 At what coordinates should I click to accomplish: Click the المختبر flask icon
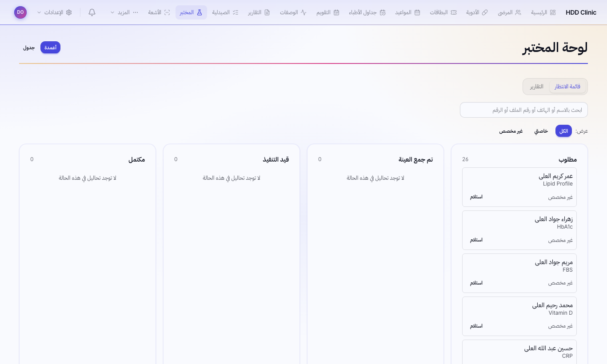[x=200, y=12]
